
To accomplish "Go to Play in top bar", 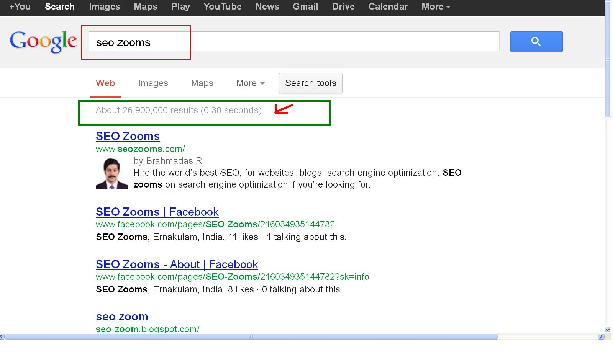I will pos(181,7).
